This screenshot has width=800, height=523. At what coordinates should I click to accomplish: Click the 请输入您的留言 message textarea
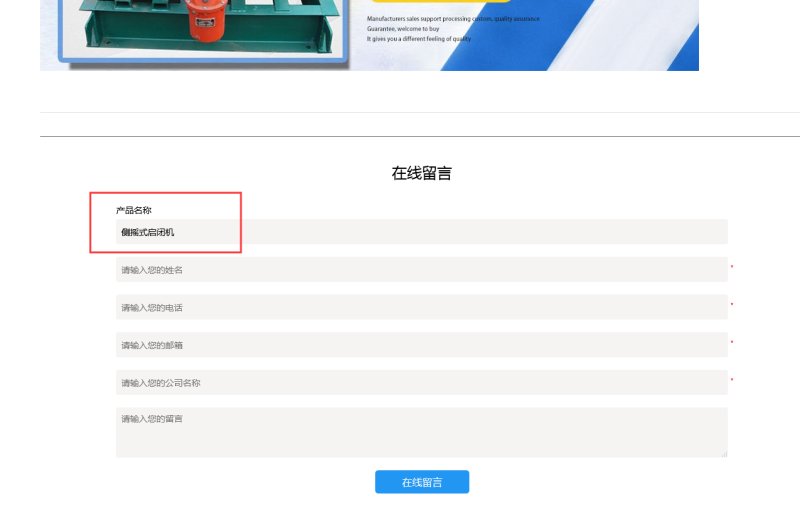coord(421,432)
